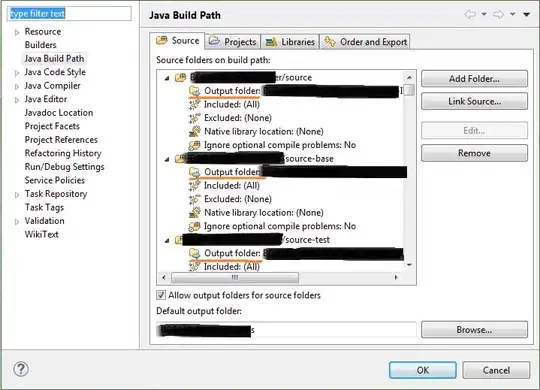
Task: Click the scroll right arrow of source list
Action: click(396, 277)
